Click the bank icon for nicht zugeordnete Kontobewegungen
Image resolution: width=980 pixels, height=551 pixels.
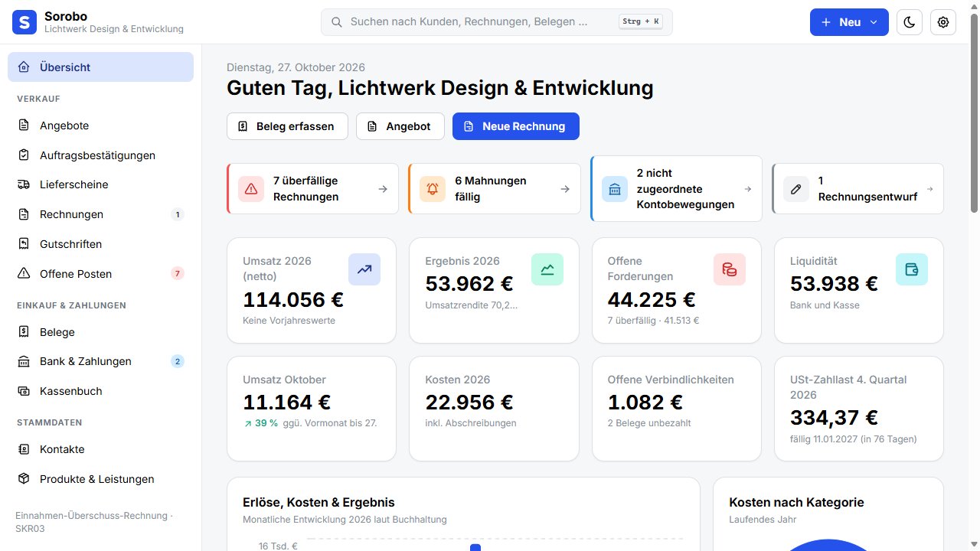(615, 189)
